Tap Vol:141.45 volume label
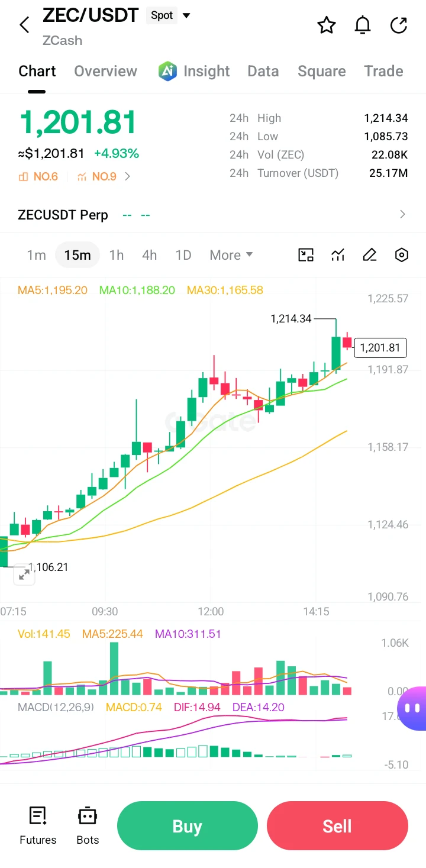 click(44, 634)
